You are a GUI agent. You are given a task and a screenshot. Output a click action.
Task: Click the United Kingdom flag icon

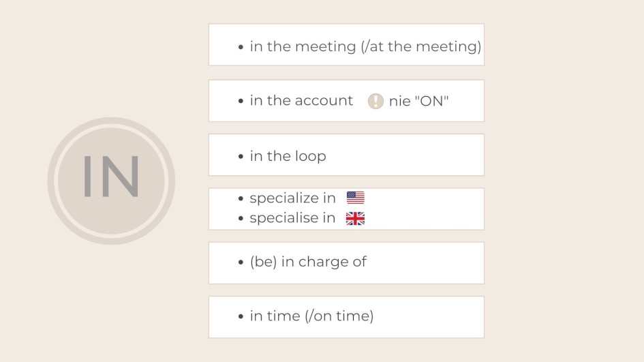tap(355, 218)
